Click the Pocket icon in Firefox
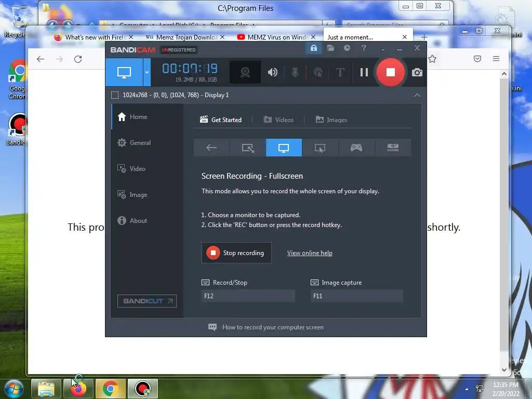 click(x=477, y=59)
